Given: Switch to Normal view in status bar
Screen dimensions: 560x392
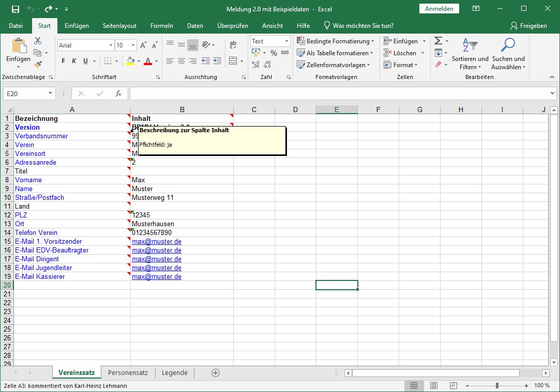Looking at the screenshot, I should [x=414, y=386].
